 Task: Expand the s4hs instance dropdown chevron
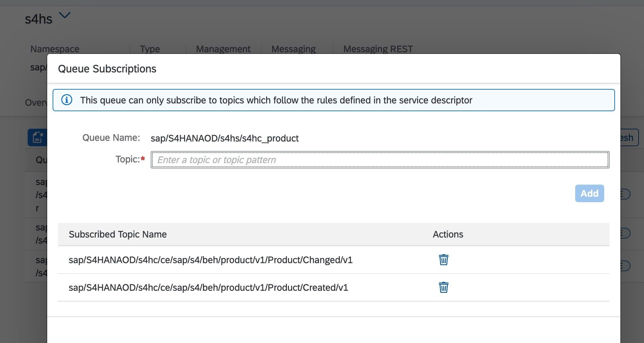(65, 15)
